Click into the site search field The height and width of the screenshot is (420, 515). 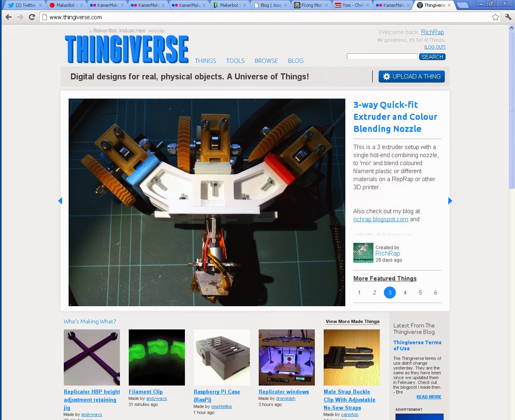(382, 57)
